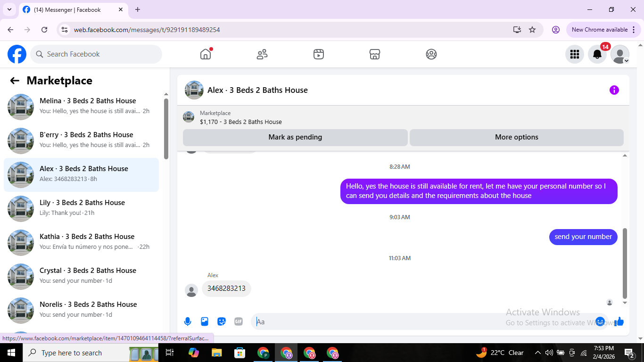
Task: Click chat scroll down arrow
Action: (625, 303)
